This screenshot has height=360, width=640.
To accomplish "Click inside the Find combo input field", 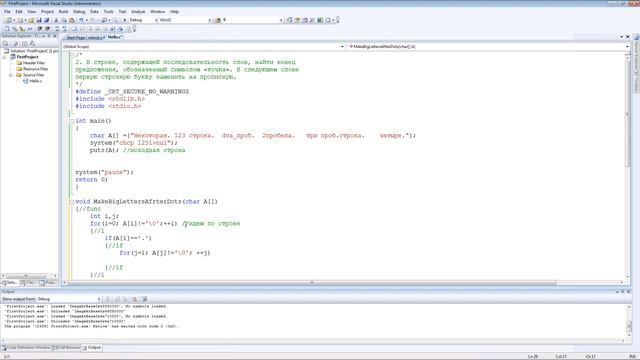I will (251, 20).
